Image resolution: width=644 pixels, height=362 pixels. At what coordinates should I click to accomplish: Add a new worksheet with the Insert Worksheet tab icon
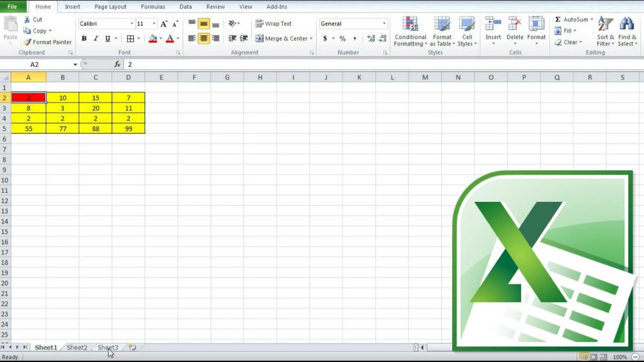(x=132, y=347)
